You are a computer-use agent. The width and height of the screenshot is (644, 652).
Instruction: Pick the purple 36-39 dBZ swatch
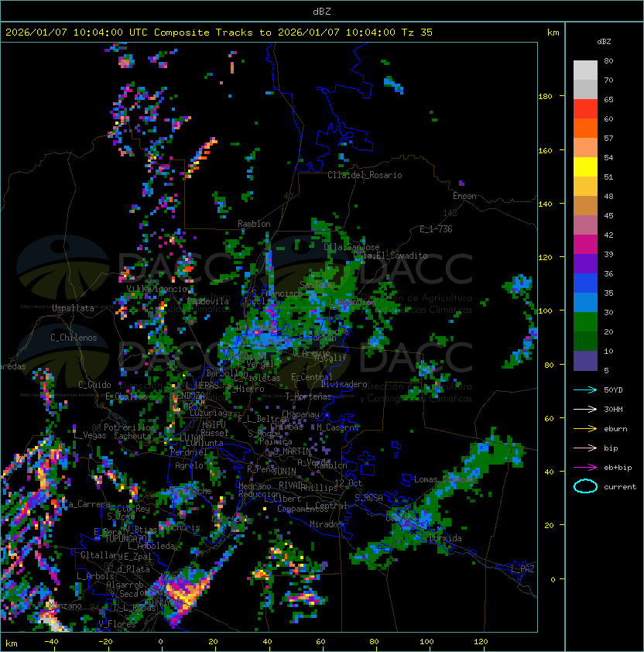[585, 263]
